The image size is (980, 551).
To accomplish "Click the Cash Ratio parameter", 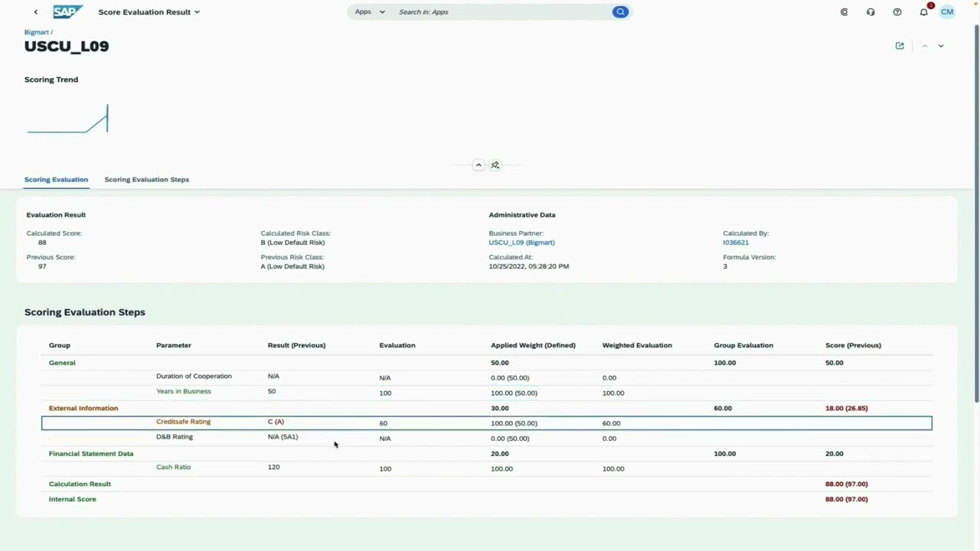I will pos(173,467).
